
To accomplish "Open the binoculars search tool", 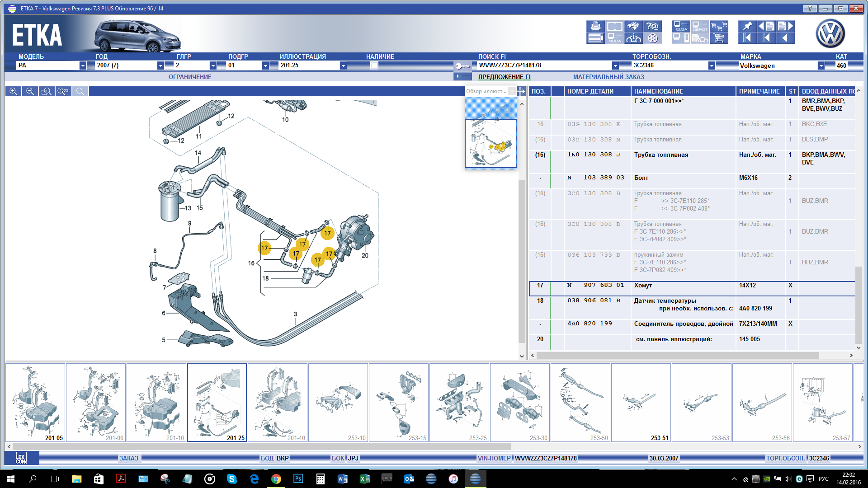I will (x=633, y=26).
